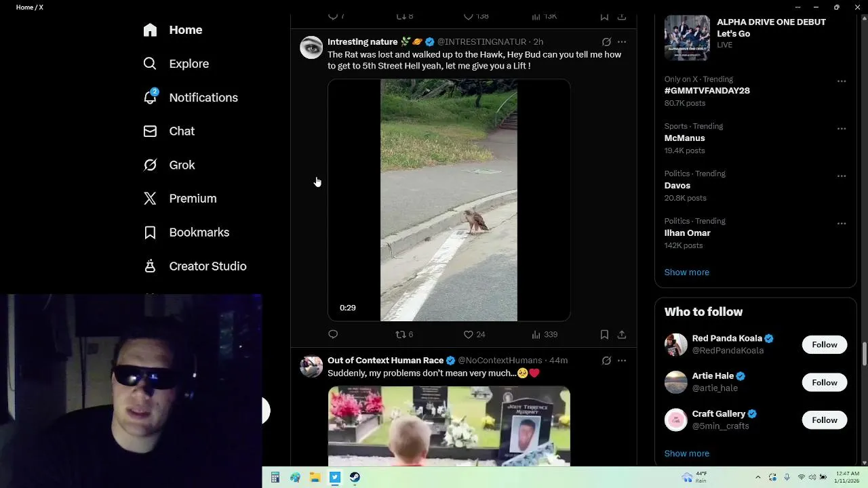Screen dimensions: 868x488
Task: Open the gravestone image in Out of Context post
Action: (x=449, y=426)
